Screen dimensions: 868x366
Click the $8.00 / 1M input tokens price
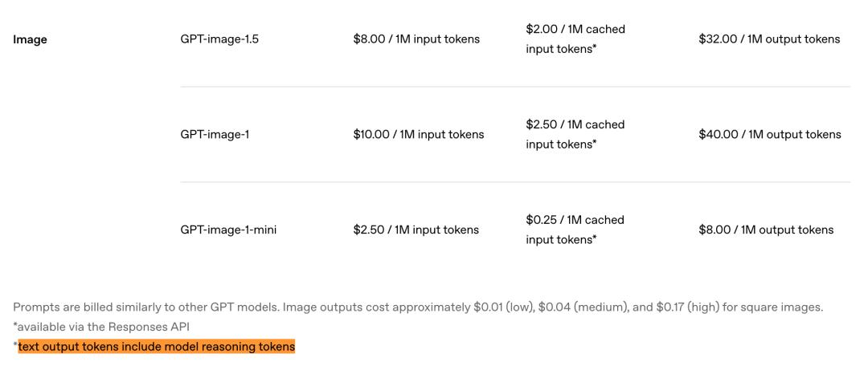click(x=416, y=39)
